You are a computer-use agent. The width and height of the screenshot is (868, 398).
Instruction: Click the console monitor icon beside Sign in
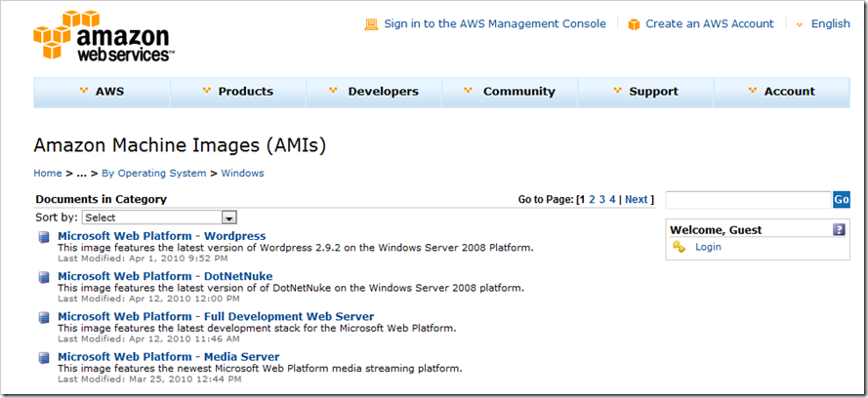click(x=371, y=24)
